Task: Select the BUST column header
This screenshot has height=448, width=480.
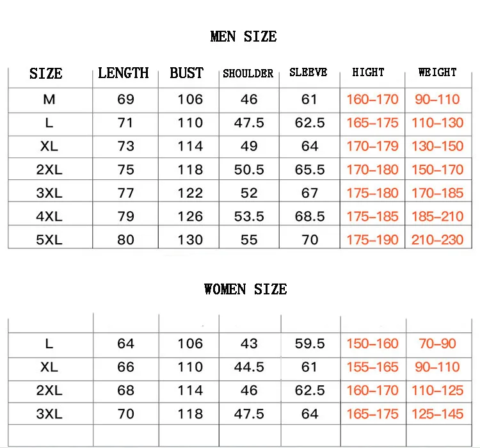Action: click(186, 73)
